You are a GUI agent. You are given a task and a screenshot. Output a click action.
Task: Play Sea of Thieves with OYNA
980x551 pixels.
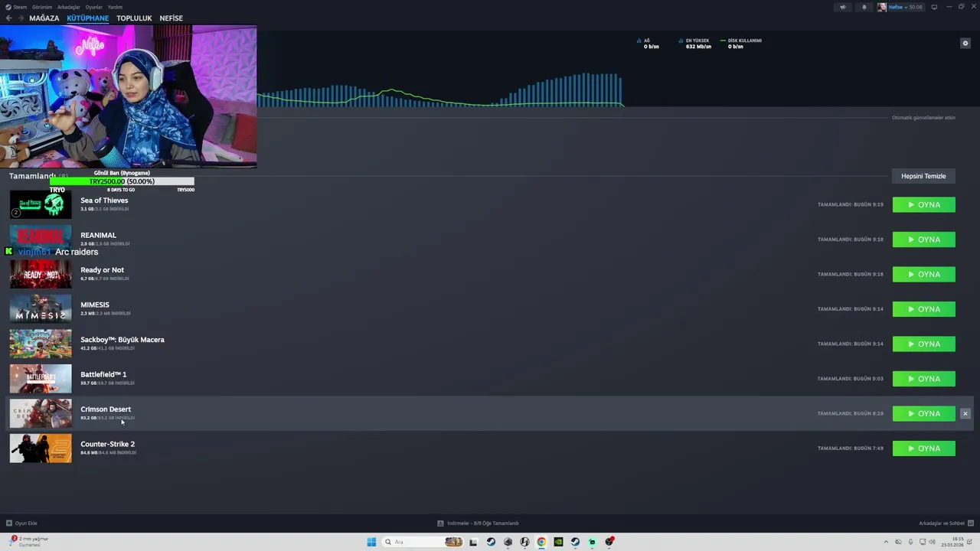click(x=923, y=205)
